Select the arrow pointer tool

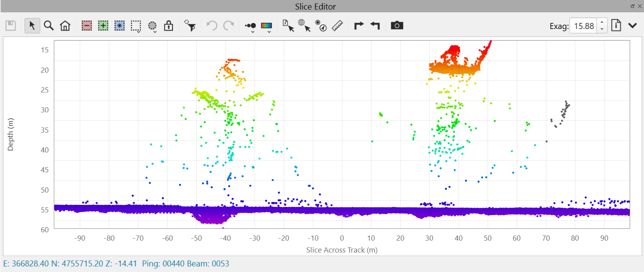(x=32, y=26)
